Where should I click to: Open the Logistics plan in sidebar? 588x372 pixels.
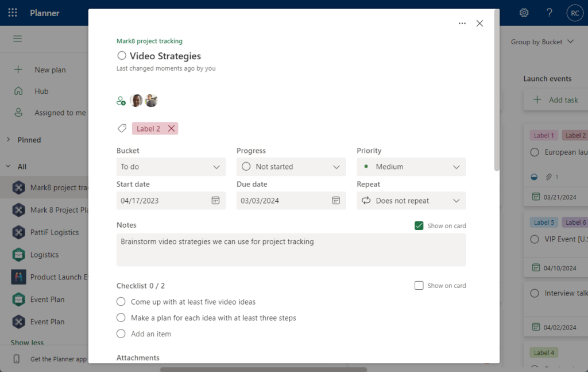45,255
